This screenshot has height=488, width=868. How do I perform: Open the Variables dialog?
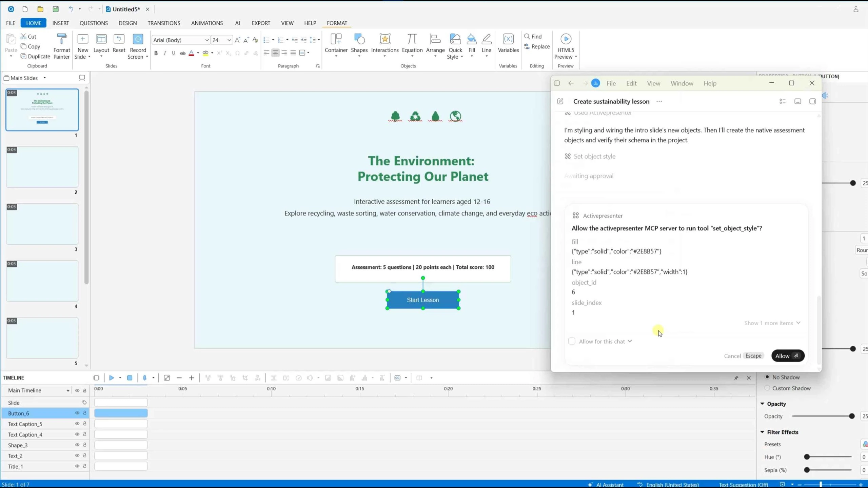[x=508, y=43]
